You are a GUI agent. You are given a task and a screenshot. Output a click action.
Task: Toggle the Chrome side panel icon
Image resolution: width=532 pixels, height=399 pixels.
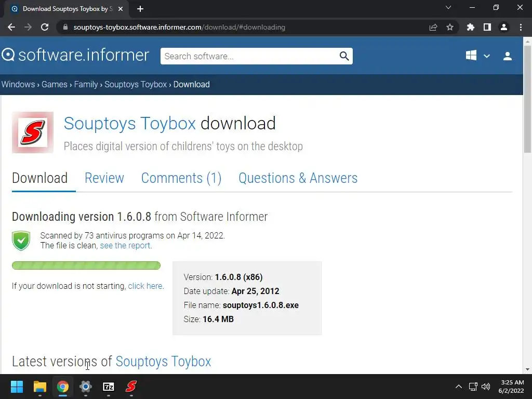[x=487, y=27]
